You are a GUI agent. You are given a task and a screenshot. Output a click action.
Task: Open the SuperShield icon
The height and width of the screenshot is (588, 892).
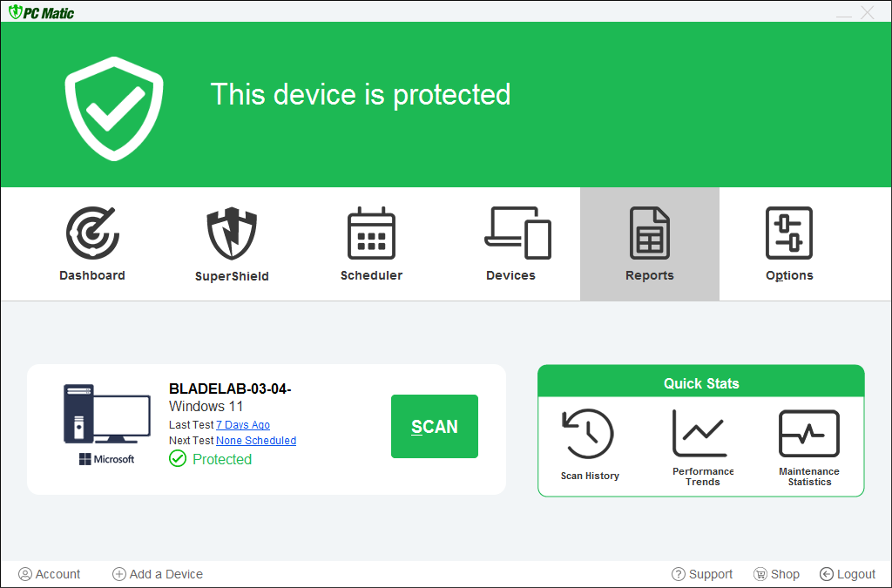232,233
